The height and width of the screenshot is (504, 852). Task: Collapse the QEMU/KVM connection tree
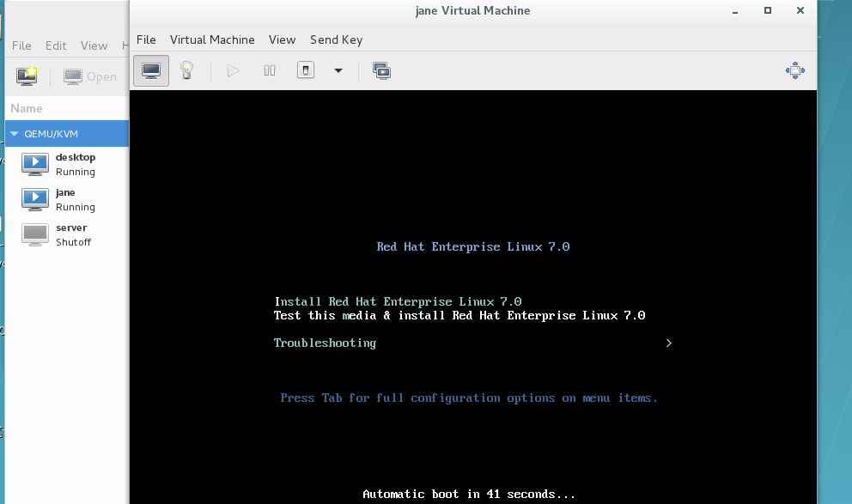[14, 134]
